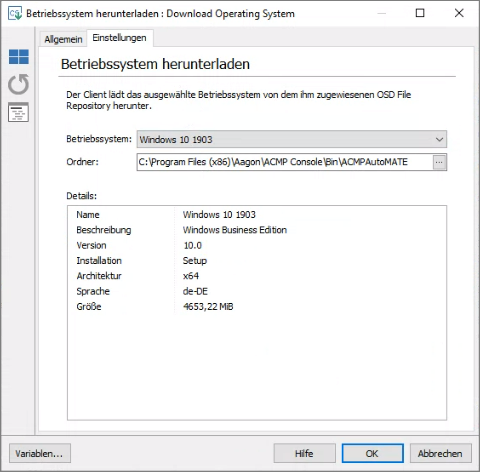Screen dimensions: 480x472
Task: Click the Hilfe button
Action: tap(304, 453)
